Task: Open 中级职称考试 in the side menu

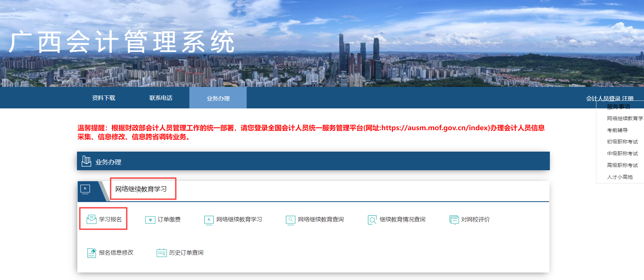Action: tap(622, 153)
